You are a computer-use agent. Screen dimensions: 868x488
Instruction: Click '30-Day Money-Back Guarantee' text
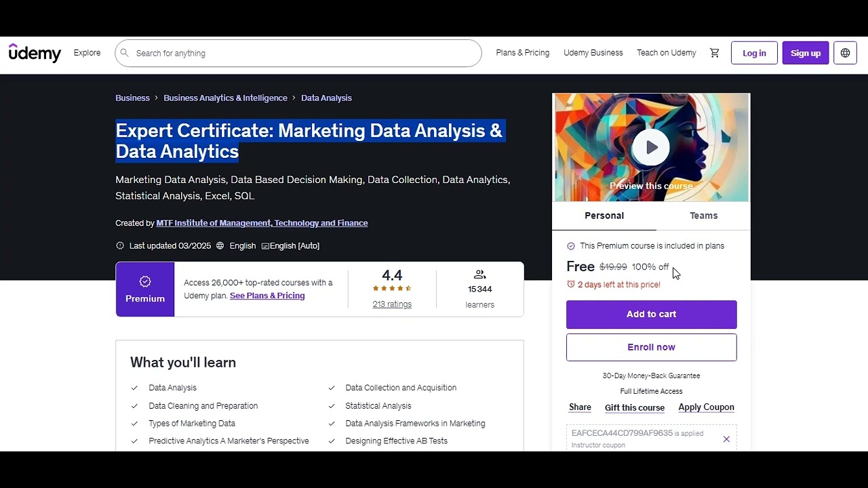pyautogui.click(x=652, y=375)
